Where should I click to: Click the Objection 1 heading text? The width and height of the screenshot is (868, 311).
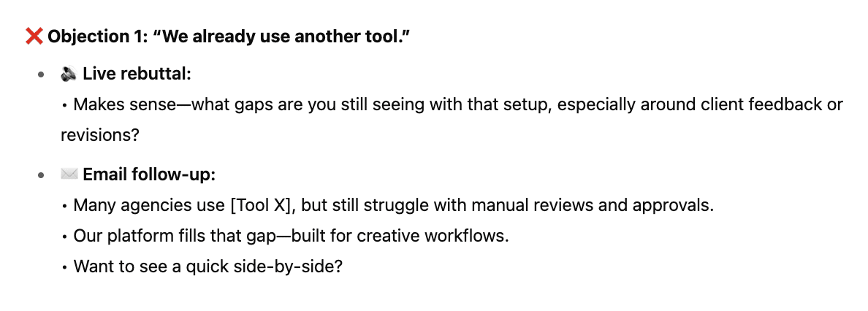[229, 37]
